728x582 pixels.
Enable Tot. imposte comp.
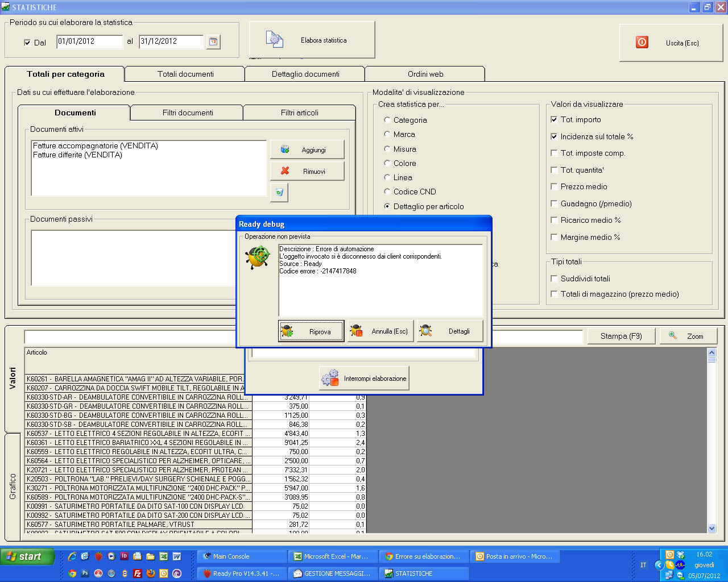[x=554, y=153]
